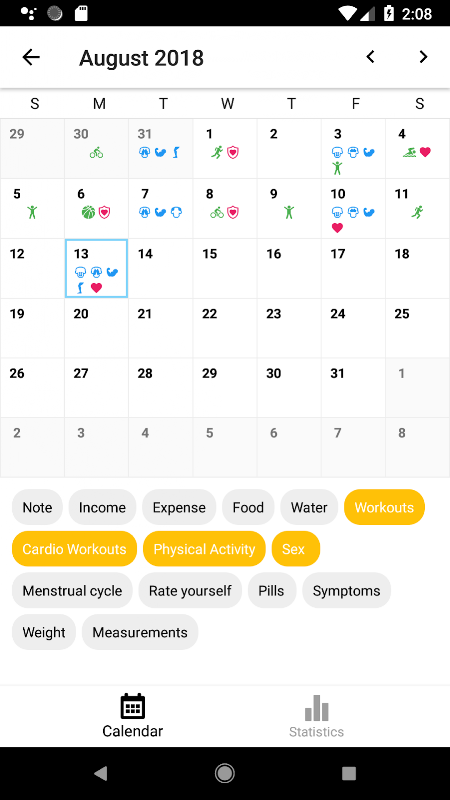This screenshot has height=800, width=450.
Task: Tap the basketball icon on August 6
Action: (88, 212)
